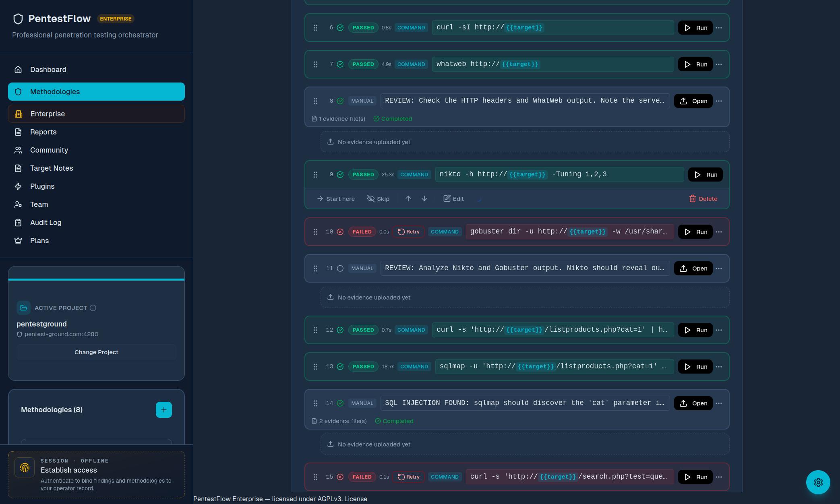This screenshot has width=840, height=504.
Task: Click the passed check icon on step 12
Action: tap(340, 330)
